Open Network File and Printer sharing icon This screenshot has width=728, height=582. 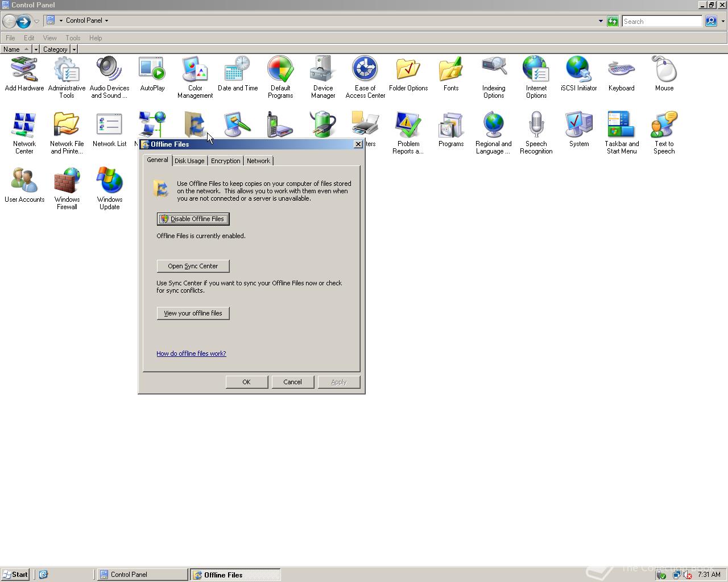click(67, 134)
